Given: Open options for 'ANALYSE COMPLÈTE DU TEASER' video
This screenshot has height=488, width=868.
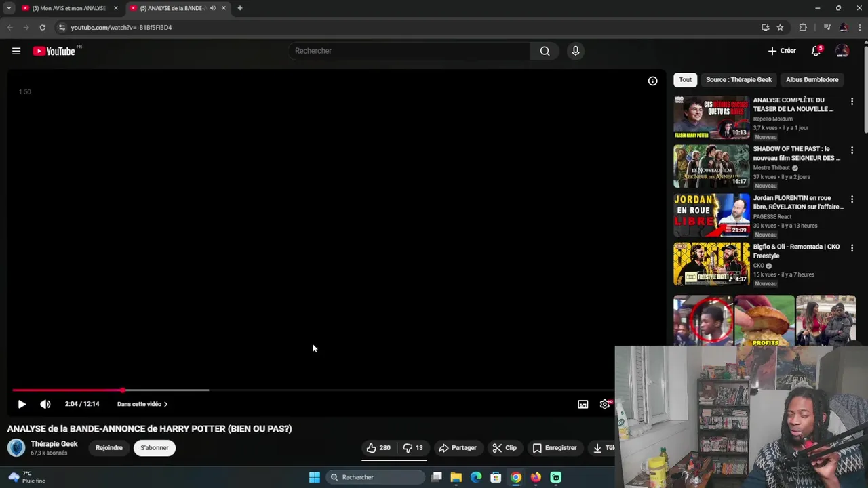Looking at the screenshot, I should (x=852, y=102).
